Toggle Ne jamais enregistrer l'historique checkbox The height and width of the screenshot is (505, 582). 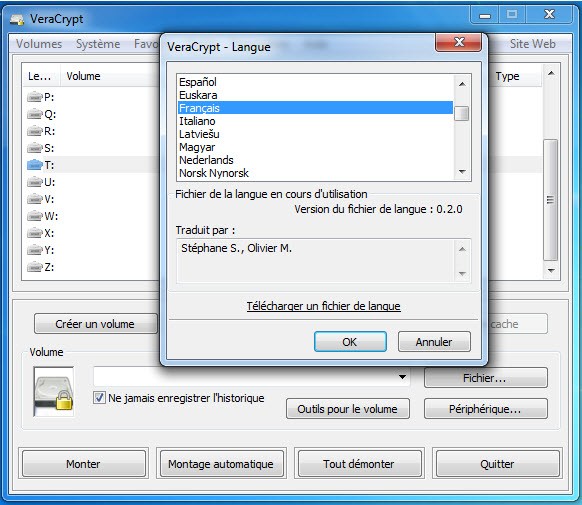pos(99,398)
